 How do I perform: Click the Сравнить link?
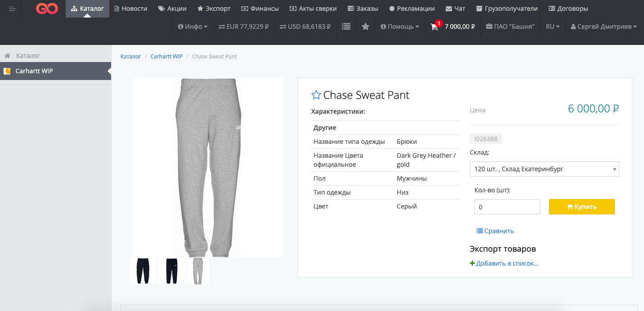pyautogui.click(x=495, y=231)
